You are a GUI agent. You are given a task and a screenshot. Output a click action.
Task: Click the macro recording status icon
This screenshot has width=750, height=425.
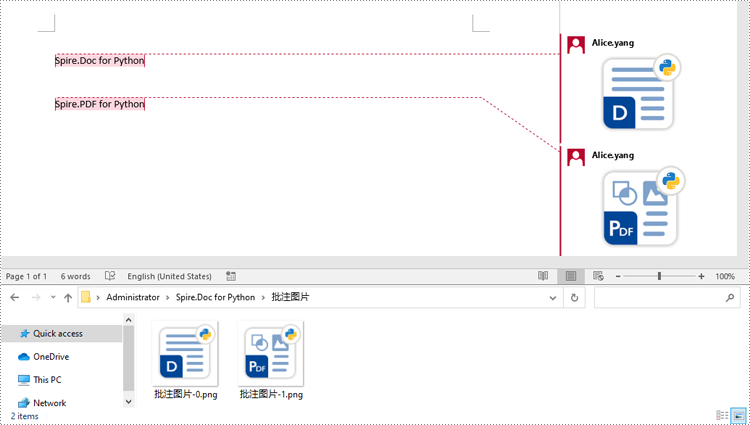pos(231,276)
